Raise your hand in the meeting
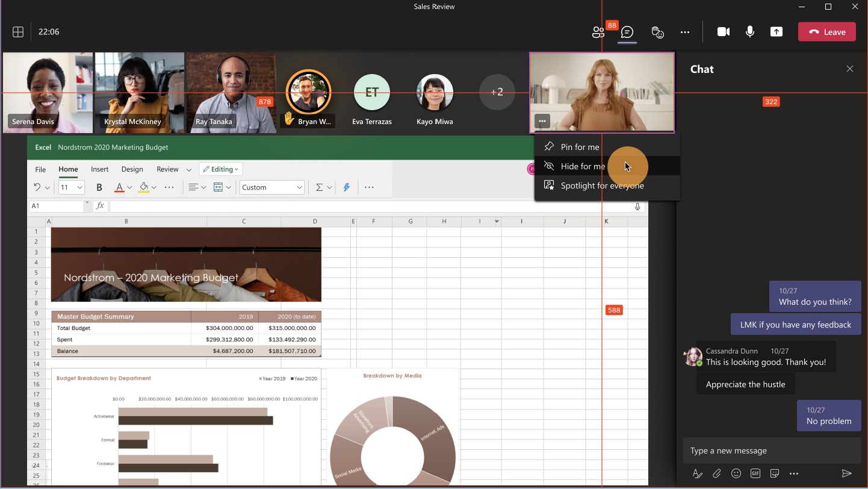 tap(657, 32)
